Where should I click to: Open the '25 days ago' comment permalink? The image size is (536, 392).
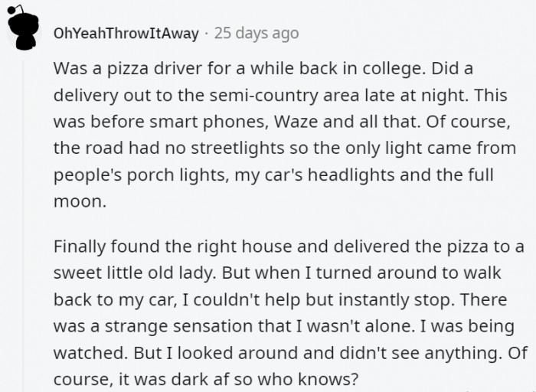click(x=257, y=33)
